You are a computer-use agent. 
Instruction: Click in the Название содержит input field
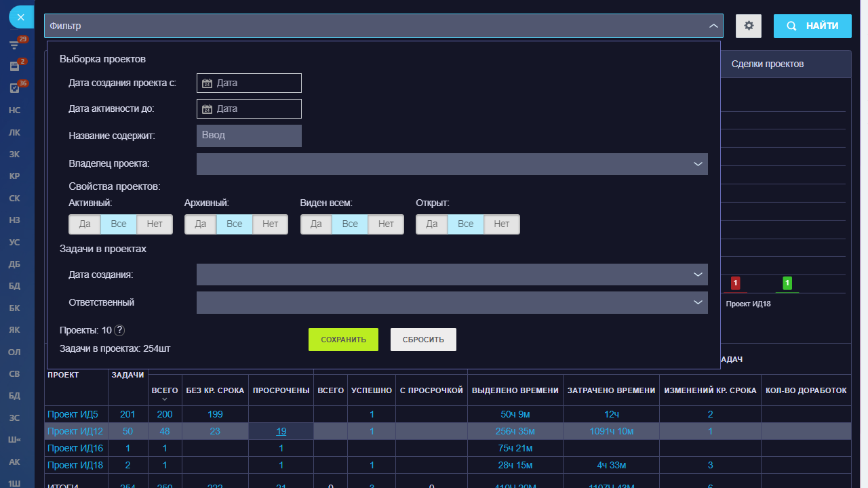click(249, 136)
